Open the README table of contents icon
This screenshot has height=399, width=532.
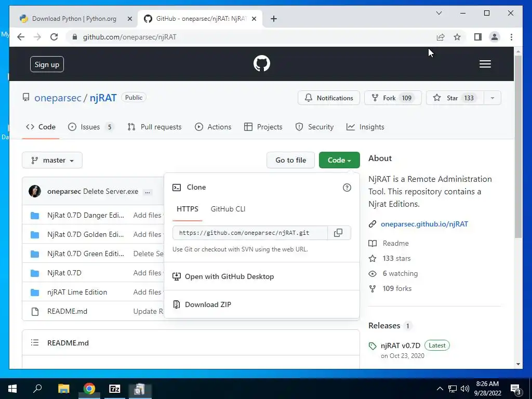point(35,343)
